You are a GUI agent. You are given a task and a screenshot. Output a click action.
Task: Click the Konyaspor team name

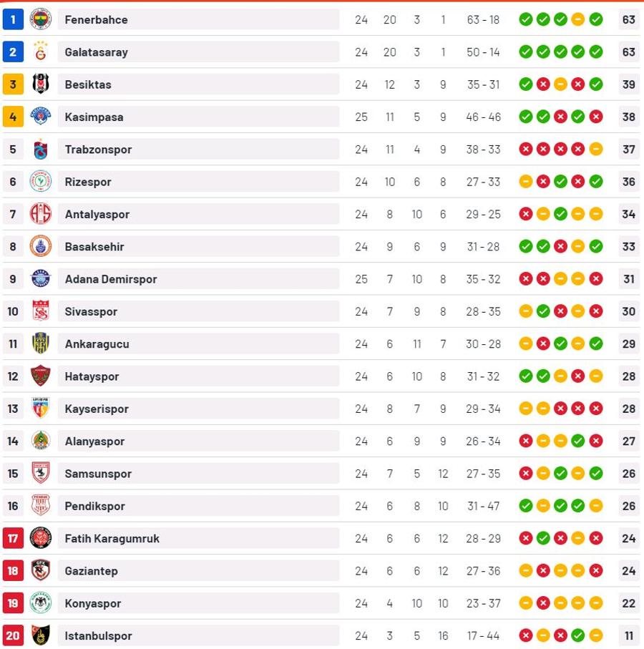pos(93,603)
